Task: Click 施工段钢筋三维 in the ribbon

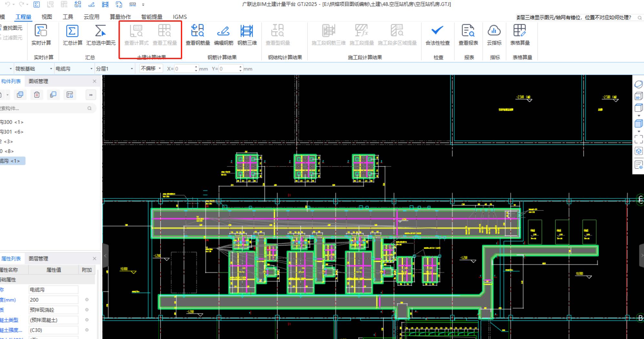Action: [x=328, y=35]
